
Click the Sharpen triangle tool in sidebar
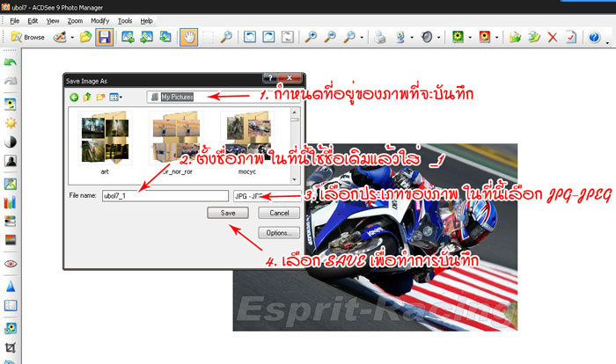pos(11,286)
